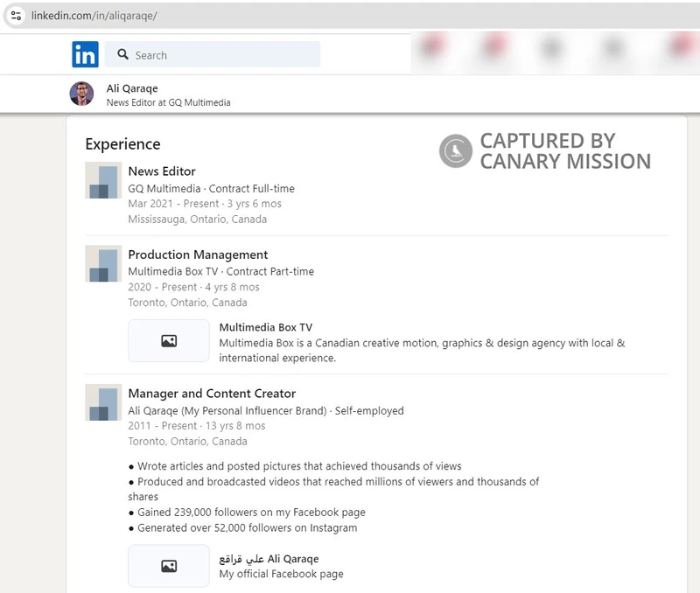700x593 pixels.
Task: Open the News Editor position title
Action: pos(162,171)
